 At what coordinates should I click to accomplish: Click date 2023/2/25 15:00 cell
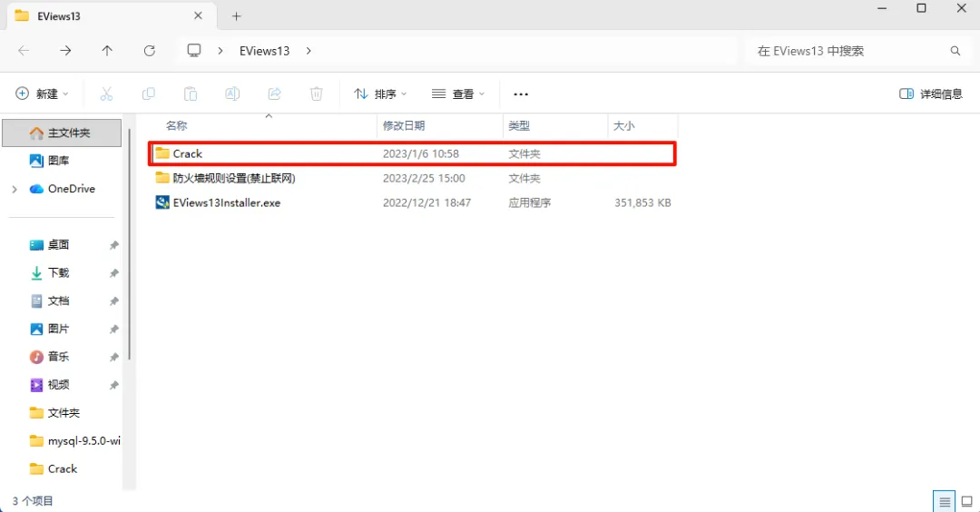pos(424,178)
